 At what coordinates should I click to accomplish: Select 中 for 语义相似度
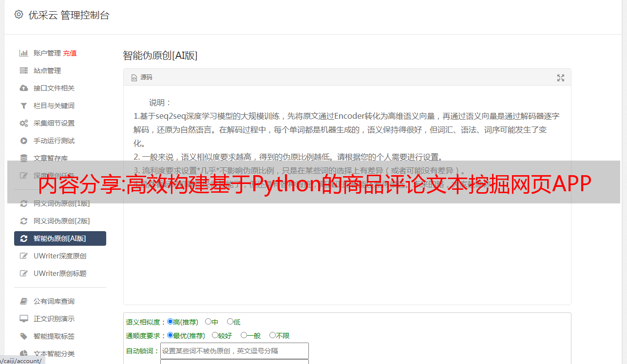[x=208, y=322]
